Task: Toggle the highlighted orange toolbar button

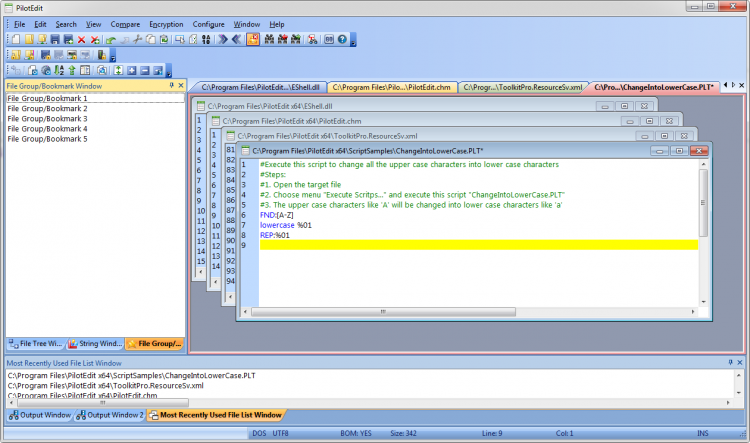Action: tap(253, 40)
